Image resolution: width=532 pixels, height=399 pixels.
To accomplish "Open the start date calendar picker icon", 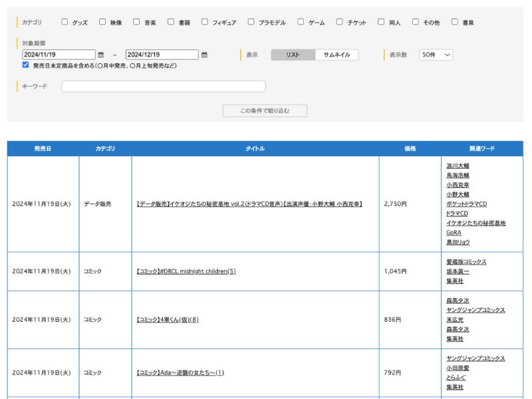I will [101, 55].
